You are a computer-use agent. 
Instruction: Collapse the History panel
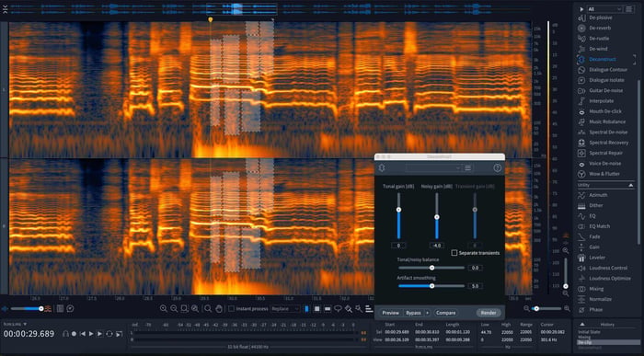pos(581,325)
